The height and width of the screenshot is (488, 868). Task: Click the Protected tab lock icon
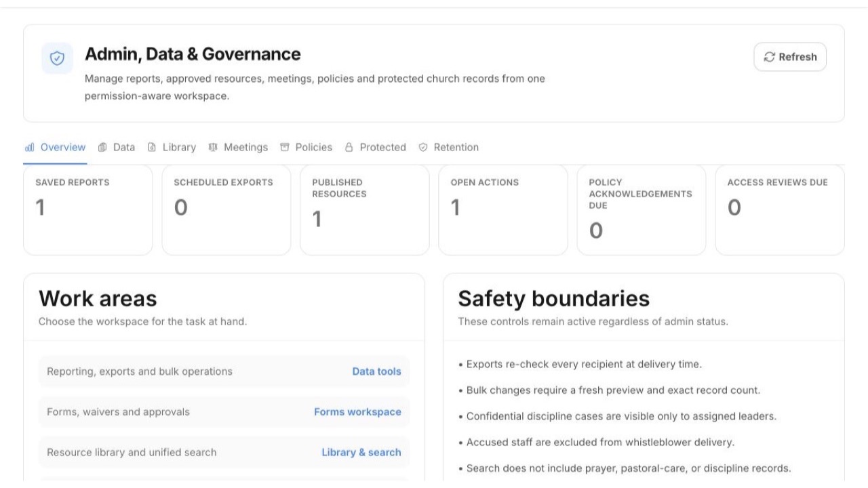point(349,147)
